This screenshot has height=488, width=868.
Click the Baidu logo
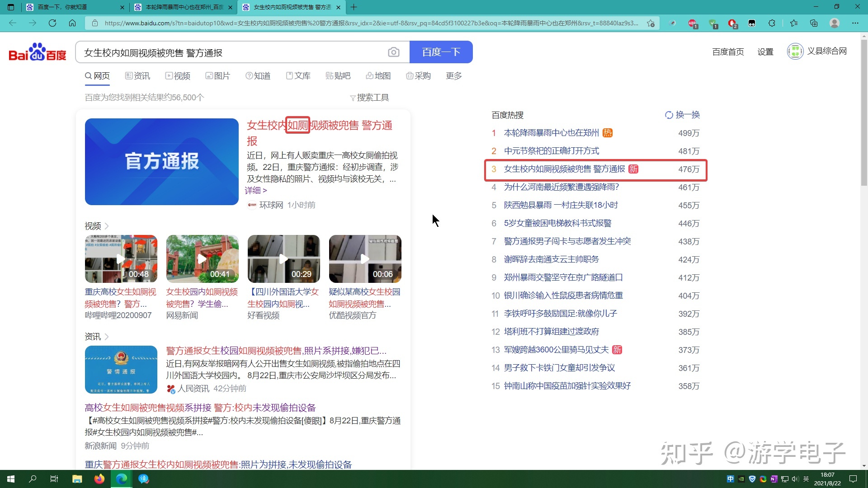tap(38, 52)
